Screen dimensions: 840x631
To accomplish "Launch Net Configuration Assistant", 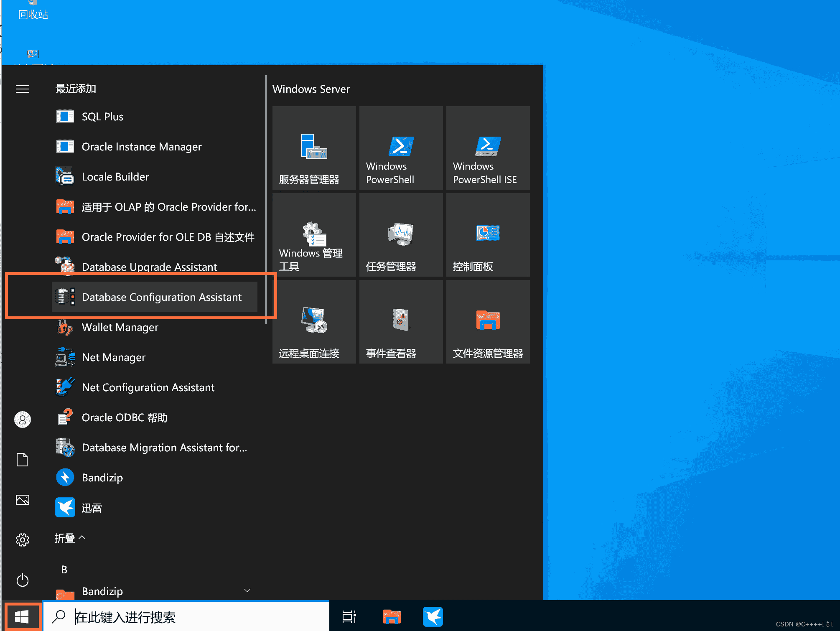I will pyautogui.click(x=155, y=387).
